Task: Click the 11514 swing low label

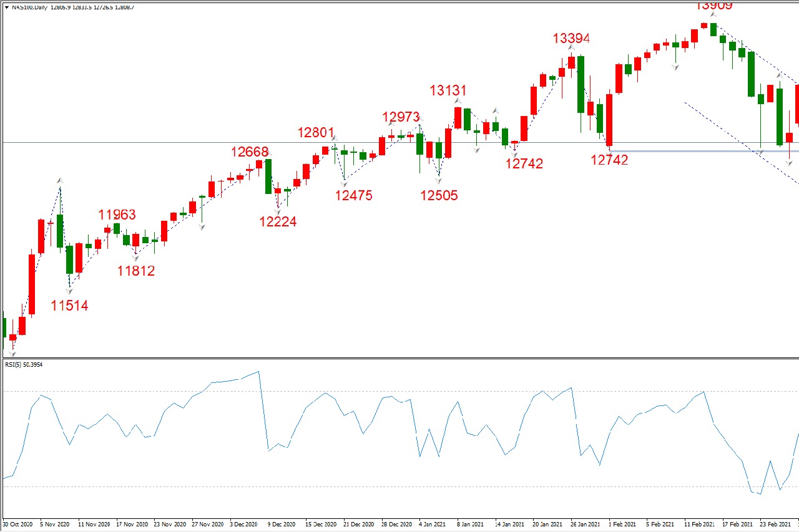Action: pos(69,306)
